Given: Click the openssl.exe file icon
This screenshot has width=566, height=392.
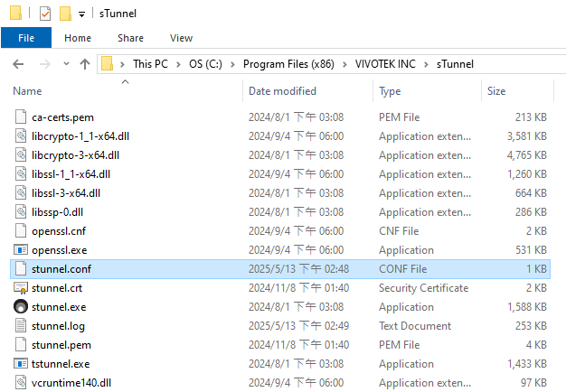Looking at the screenshot, I should click(x=22, y=250).
